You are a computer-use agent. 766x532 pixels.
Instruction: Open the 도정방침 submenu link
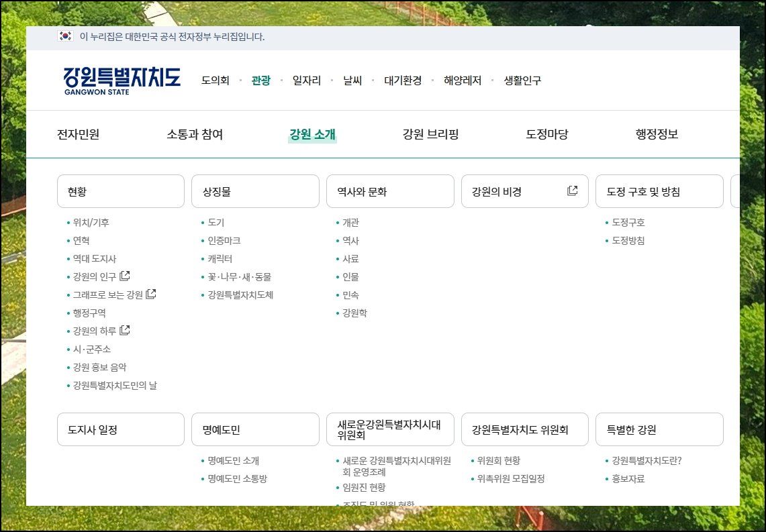[x=629, y=241]
